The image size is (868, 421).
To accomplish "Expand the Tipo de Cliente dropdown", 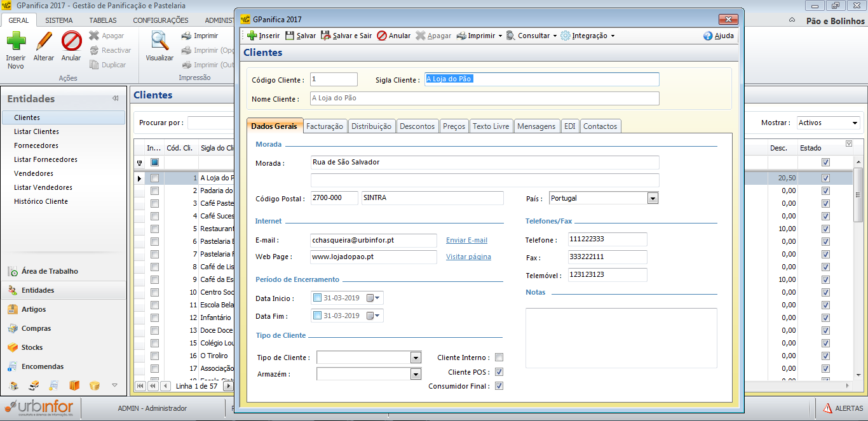I will point(416,358).
